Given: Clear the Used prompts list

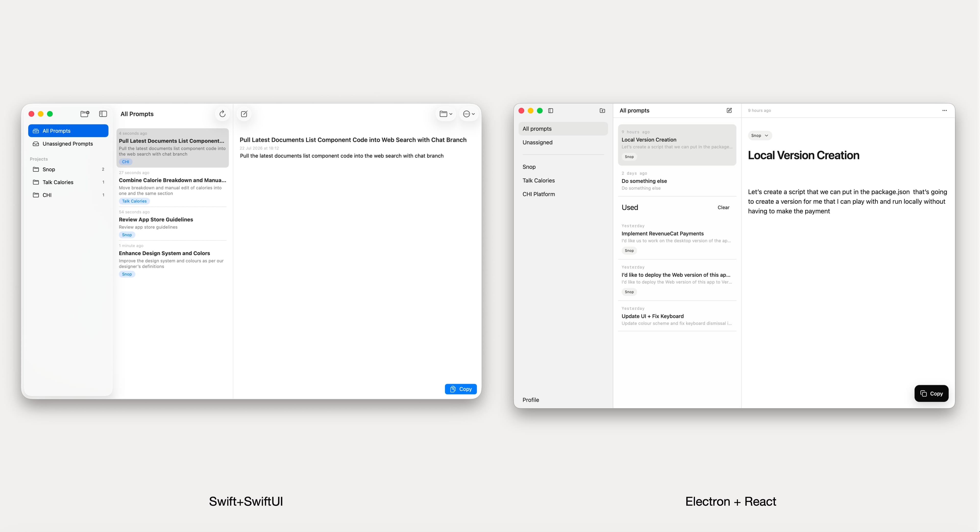Looking at the screenshot, I should tap(723, 208).
